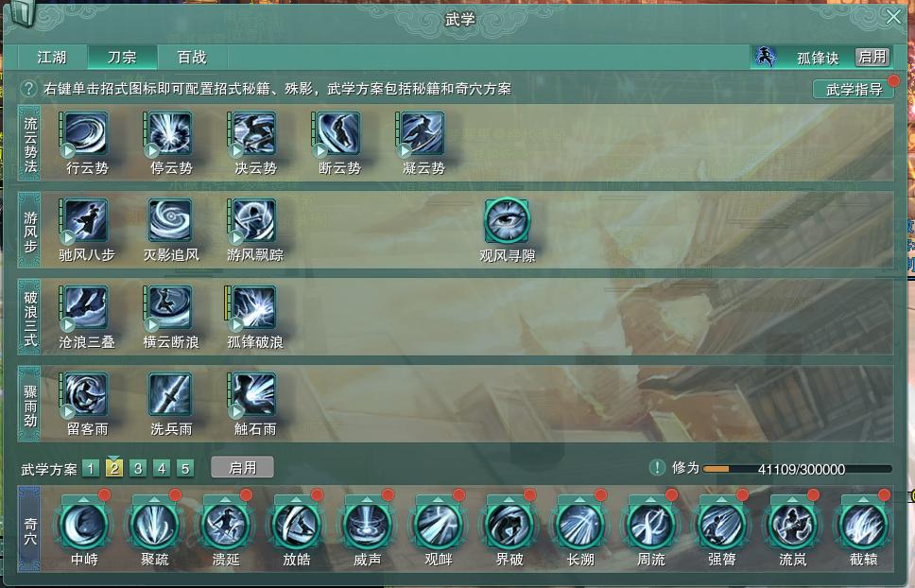
Task: Choose martial scheme number 5
Action: click(185, 469)
